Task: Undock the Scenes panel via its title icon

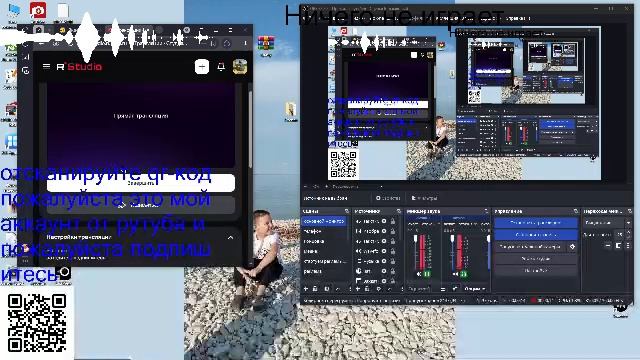Action: coord(347,211)
